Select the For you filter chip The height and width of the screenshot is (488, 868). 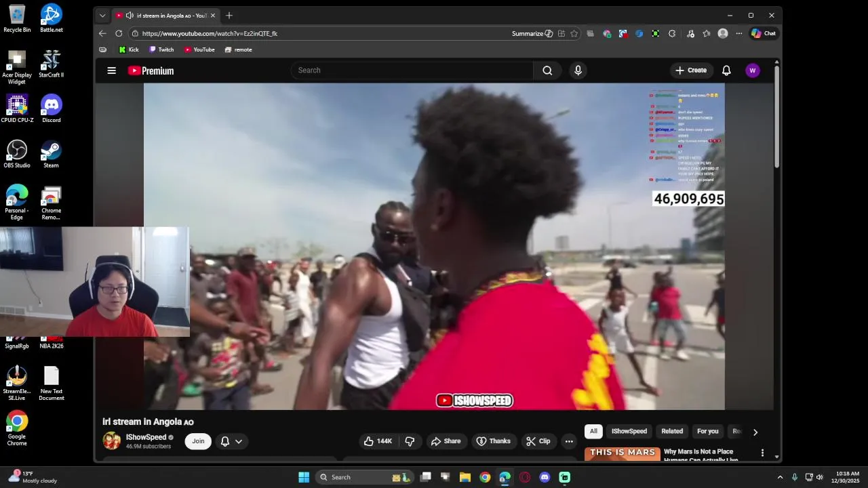(x=708, y=431)
